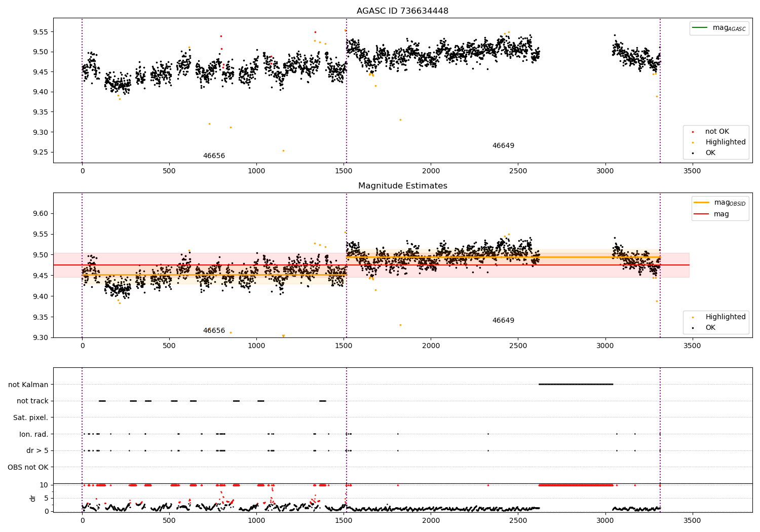This screenshot has height=532, width=760.
Task: Click the 'dr > 5' row label
Action: point(37,450)
